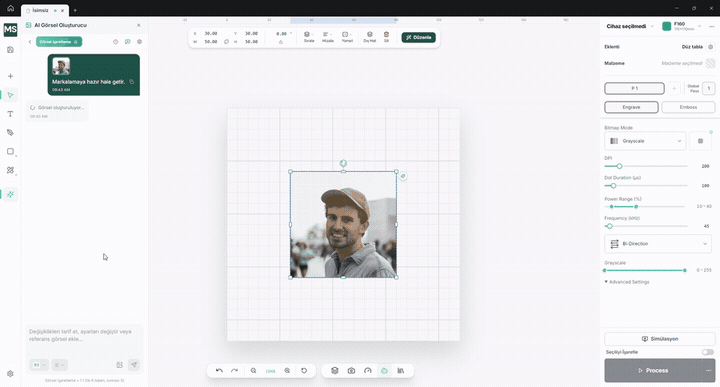Click the Undo arrow in bottom toolbar
The image size is (720, 387).
(x=219, y=370)
